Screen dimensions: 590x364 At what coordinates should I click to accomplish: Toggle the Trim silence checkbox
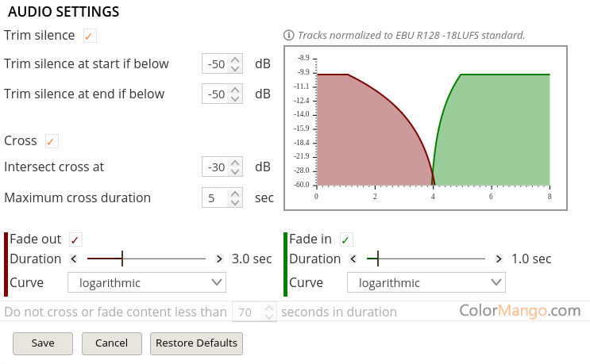coord(89,36)
